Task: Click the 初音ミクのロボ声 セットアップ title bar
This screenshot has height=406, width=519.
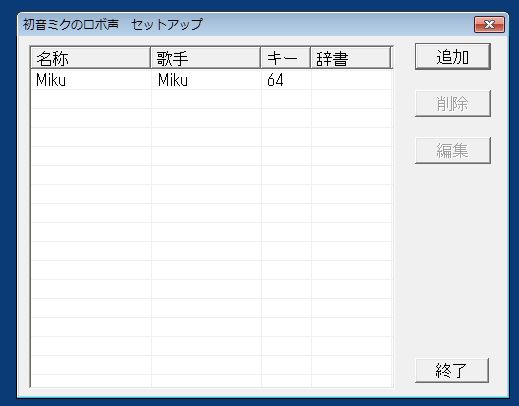Action: pyautogui.click(x=247, y=24)
